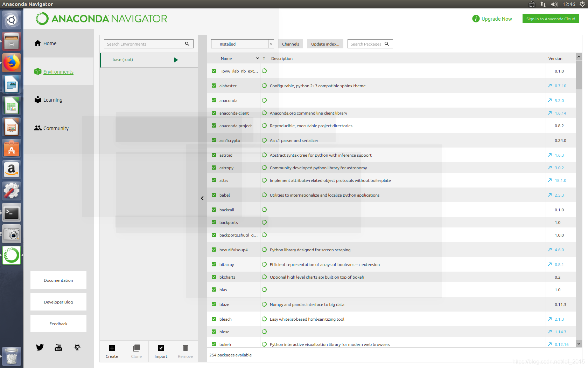Screen dimensions: 588x368
Task: Open Firefox from the Ubuntu launcher
Action: (x=12, y=63)
